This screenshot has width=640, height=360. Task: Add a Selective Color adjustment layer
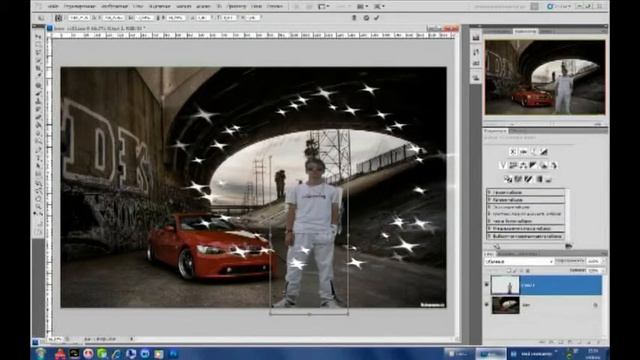coord(549,179)
